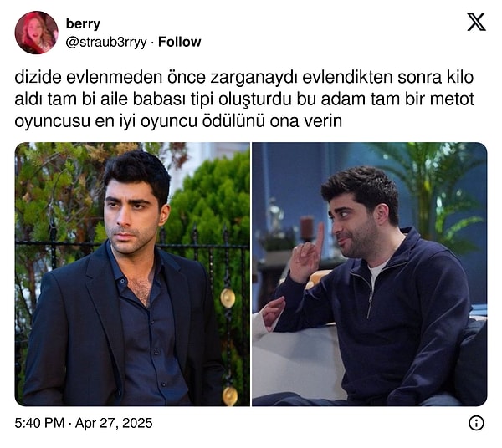The width and height of the screenshot is (502, 448).
Task: Open the @straub3rryy handle link
Action: click(x=106, y=43)
